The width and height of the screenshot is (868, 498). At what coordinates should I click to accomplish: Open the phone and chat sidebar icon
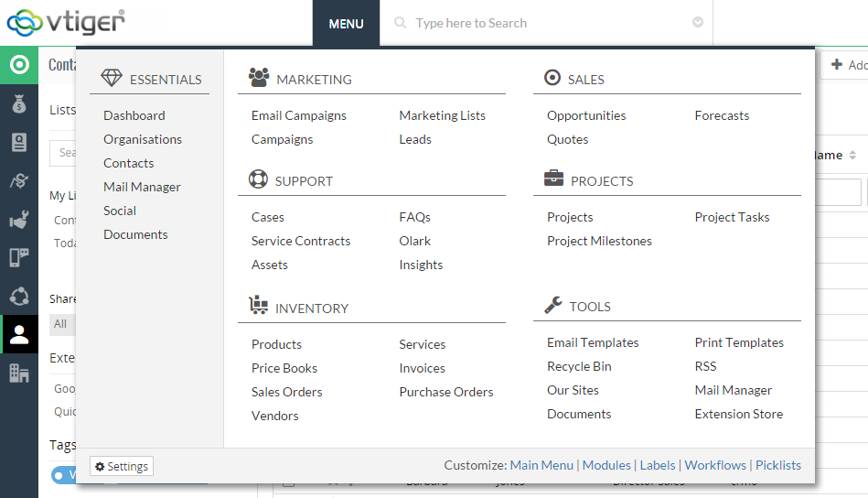click(x=19, y=257)
